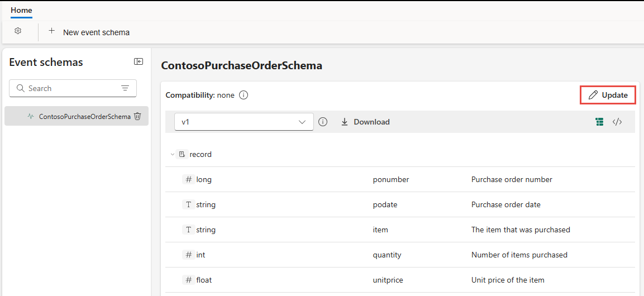The width and height of the screenshot is (644, 296).
Task: Click into the Search schemas field
Action: pyautogui.click(x=73, y=88)
